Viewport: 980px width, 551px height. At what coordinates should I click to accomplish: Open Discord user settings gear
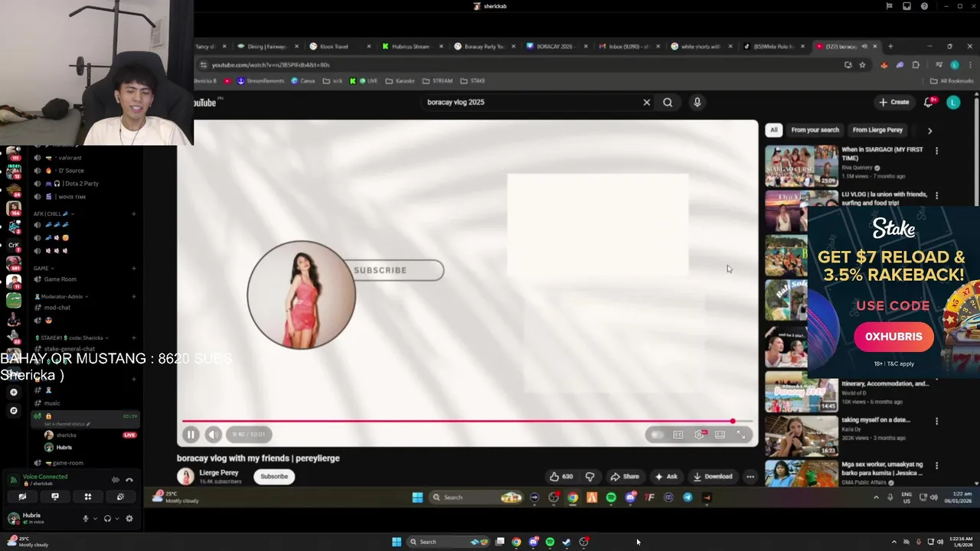tap(129, 519)
